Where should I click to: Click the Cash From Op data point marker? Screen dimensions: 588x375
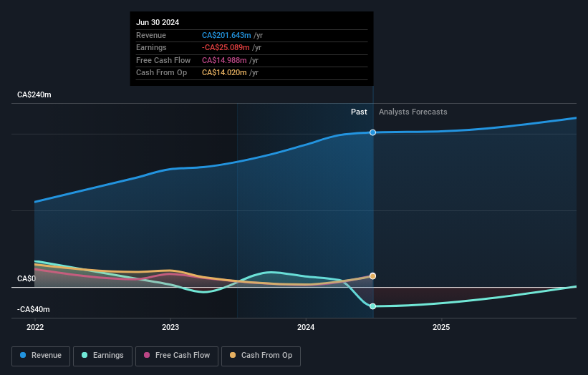click(x=372, y=276)
